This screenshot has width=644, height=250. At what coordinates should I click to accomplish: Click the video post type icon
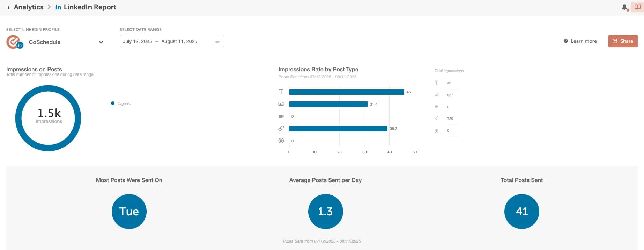click(281, 116)
